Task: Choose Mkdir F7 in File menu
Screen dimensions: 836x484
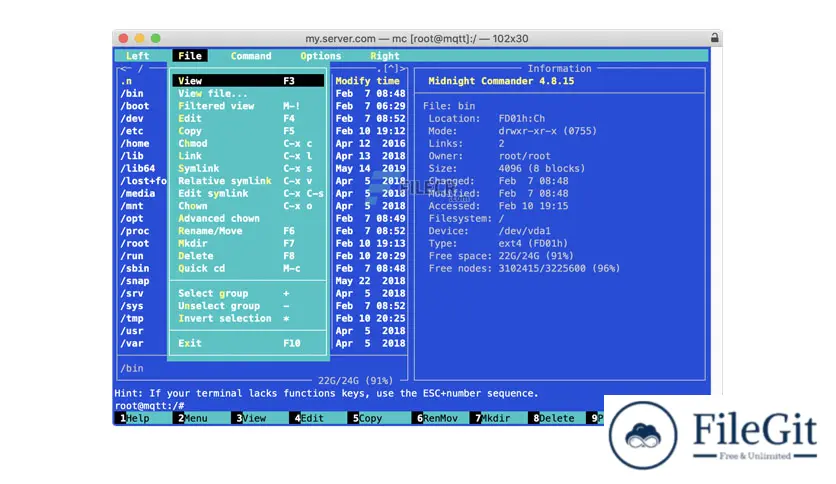Action: click(248, 244)
